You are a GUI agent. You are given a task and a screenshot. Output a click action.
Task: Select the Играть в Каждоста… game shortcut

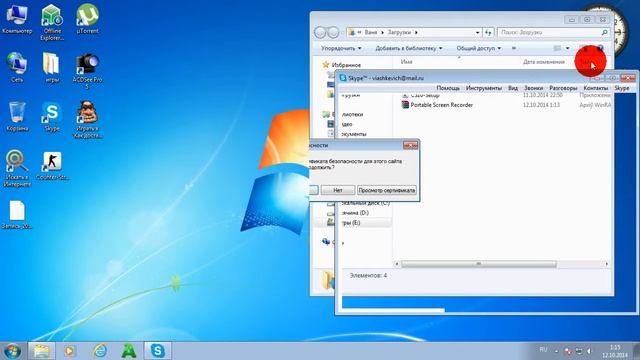[87, 120]
